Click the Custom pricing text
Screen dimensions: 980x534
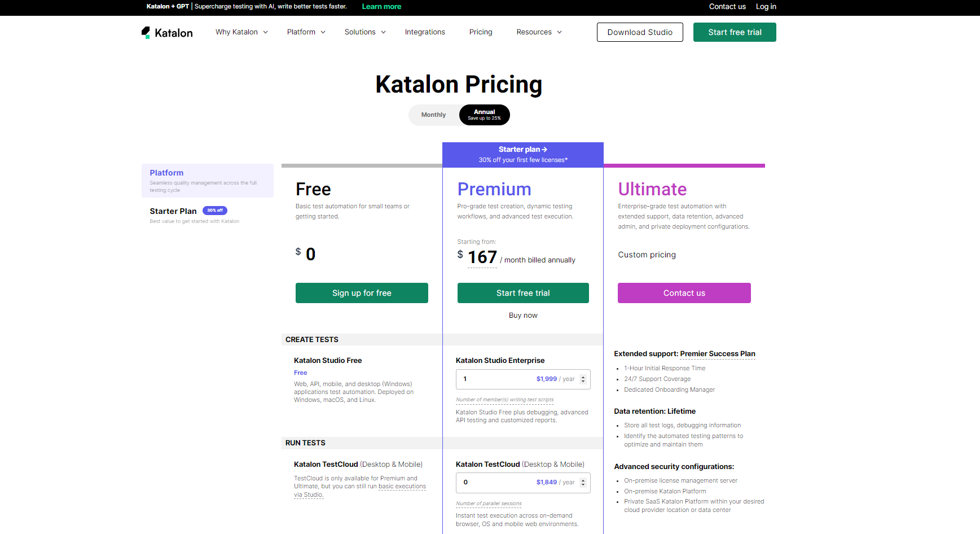[x=647, y=255]
